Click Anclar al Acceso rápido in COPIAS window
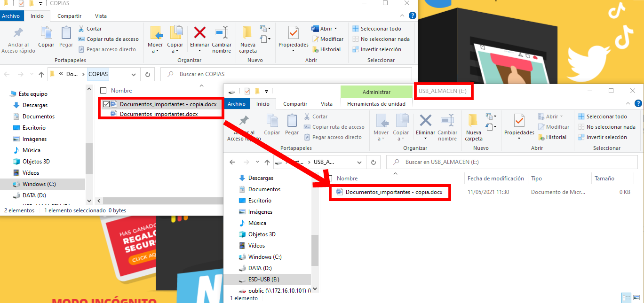The height and width of the screenshot is (303, 644). point(18,39)
